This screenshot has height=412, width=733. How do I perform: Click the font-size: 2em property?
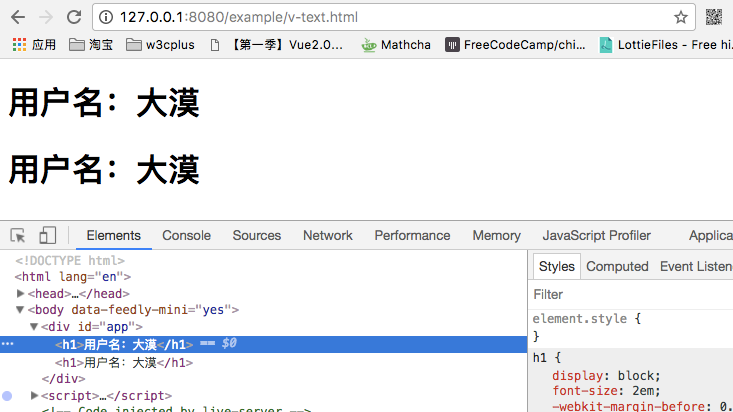[x=606, y=391]
